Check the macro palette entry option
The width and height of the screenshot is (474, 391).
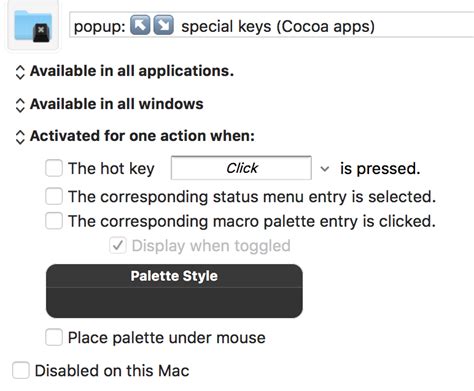54,221
